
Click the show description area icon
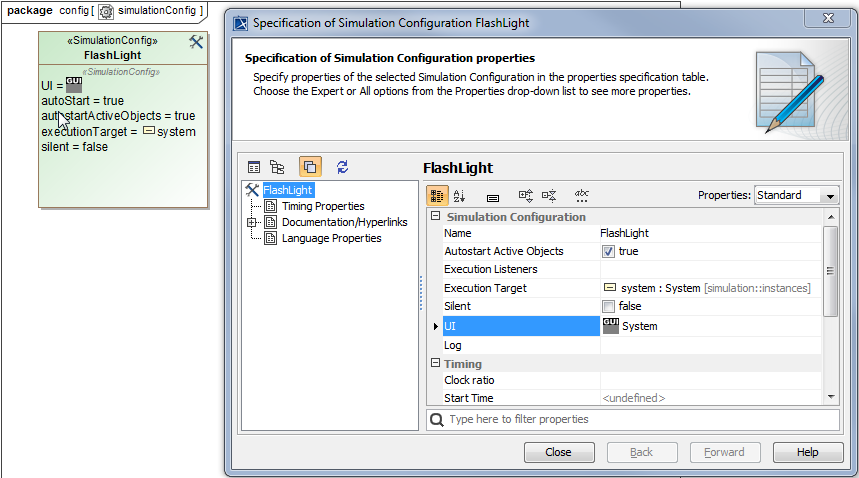coord(493,198)
